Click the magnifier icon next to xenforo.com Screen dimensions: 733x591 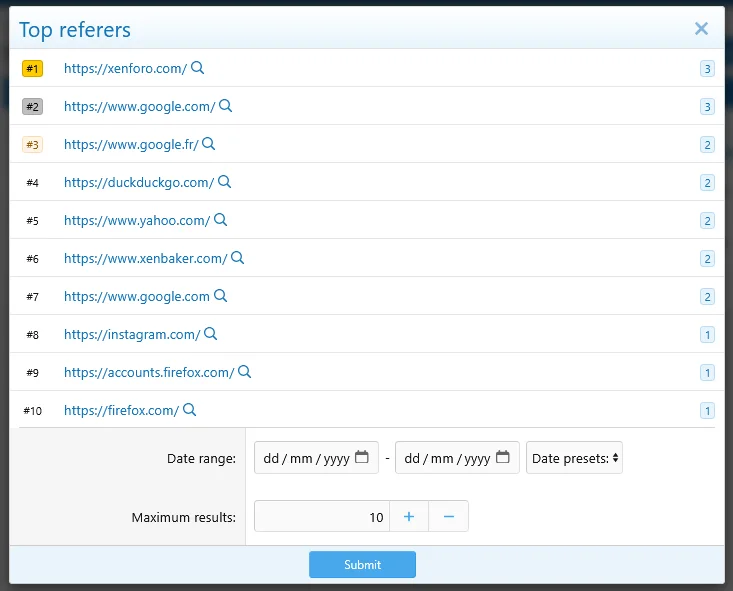point(198,68)
